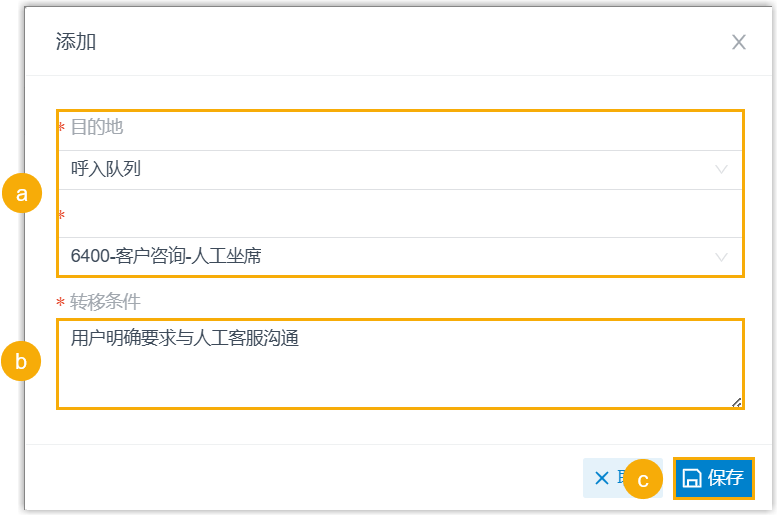The image size is (778, 516).
Task: Click the text area resize handle corner
Action: coord(736,402)
